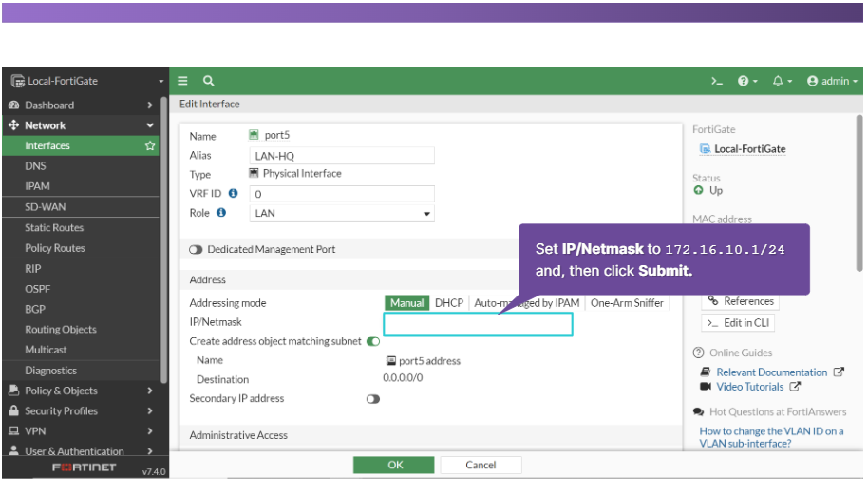Click the Policy & Objects icon

[x=14, y=391]
